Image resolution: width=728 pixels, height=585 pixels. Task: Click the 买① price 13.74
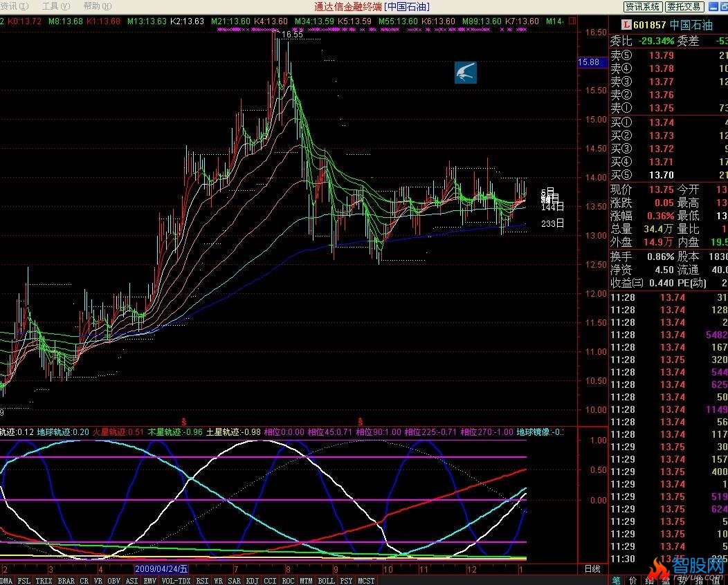(x=661, y=122)
